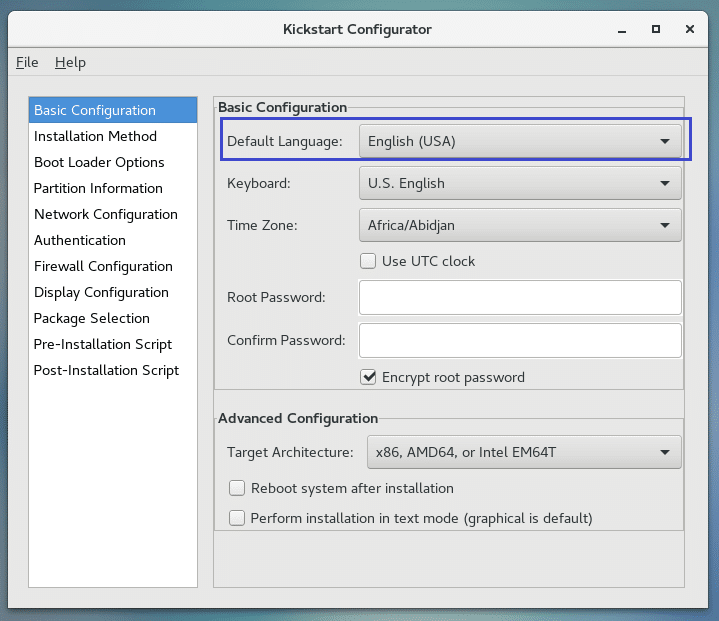Select Installation Method in sidebar
Screen dimensions: 719x621
click(x=95, y=136)
